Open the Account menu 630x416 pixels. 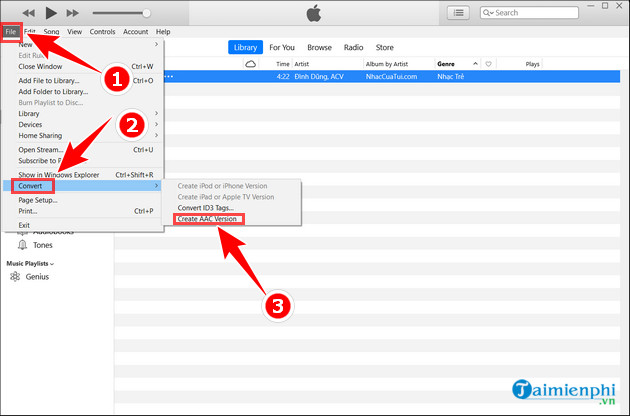coord(135,32)
